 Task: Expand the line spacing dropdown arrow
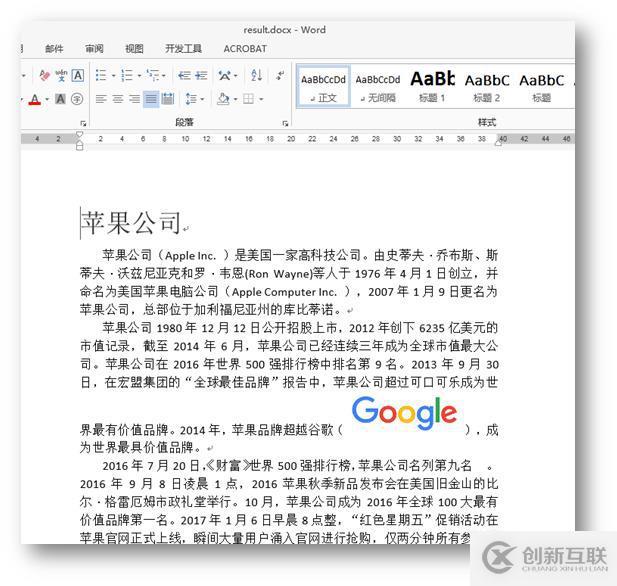[x=202, y=99]
